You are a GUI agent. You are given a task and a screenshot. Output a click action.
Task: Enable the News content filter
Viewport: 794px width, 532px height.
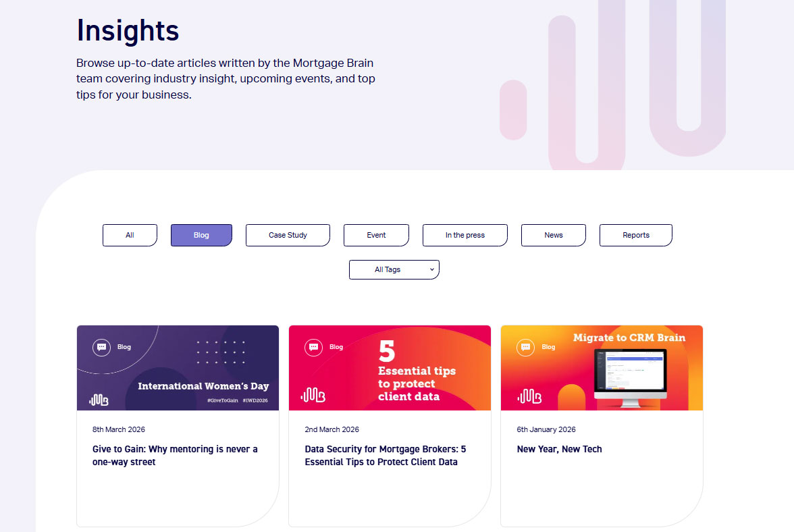(x=553, y=235)
